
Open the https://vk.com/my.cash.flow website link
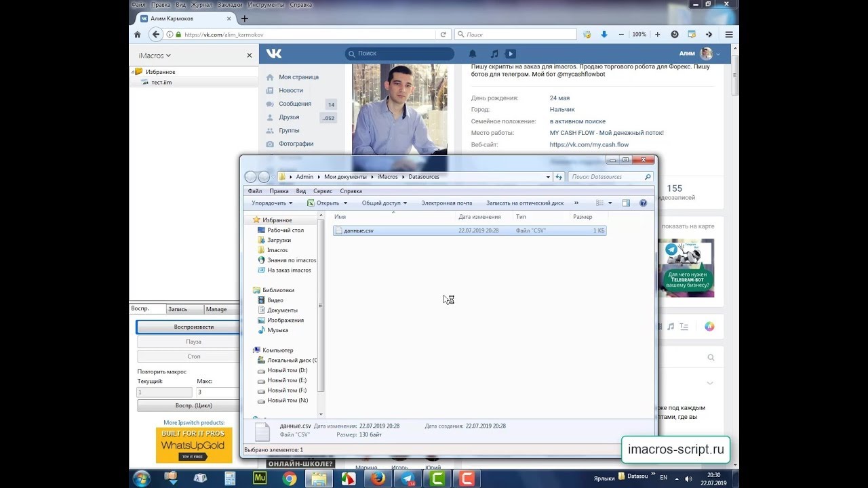point(589,144)
